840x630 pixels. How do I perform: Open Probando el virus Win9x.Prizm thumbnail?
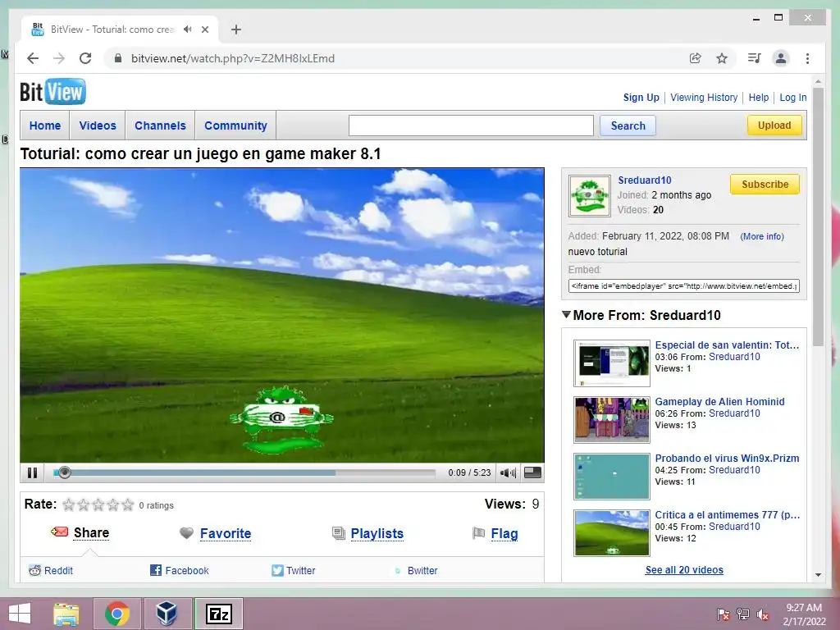612,477
